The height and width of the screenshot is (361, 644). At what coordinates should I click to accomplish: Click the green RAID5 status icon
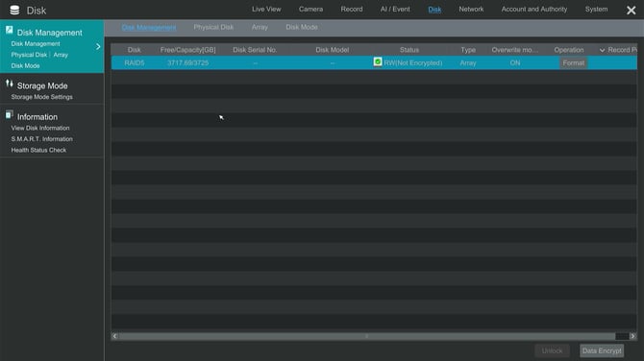point(378,62)
